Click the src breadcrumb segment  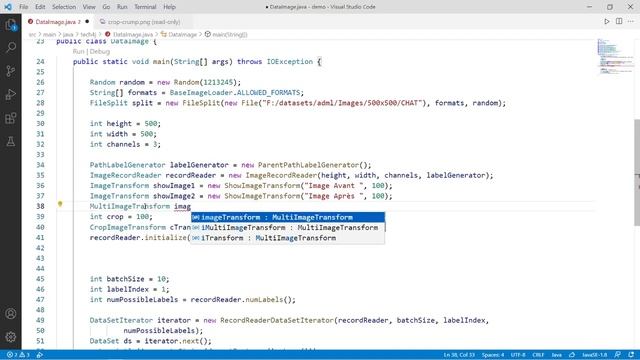(32, 35)
